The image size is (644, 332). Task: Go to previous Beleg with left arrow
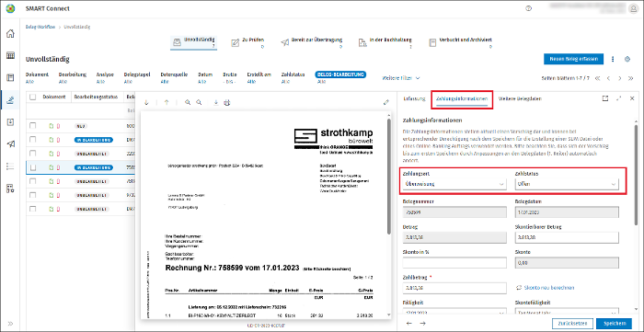[x=409, y=323]
